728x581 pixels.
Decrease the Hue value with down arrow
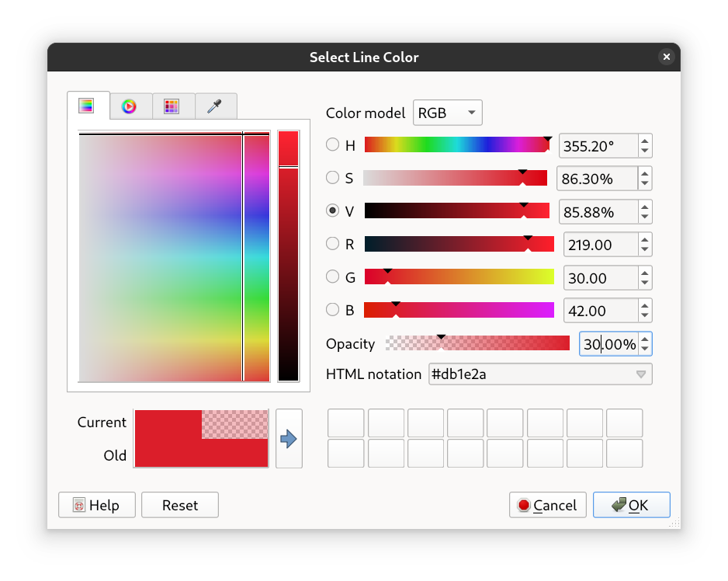tap(645, 151)
